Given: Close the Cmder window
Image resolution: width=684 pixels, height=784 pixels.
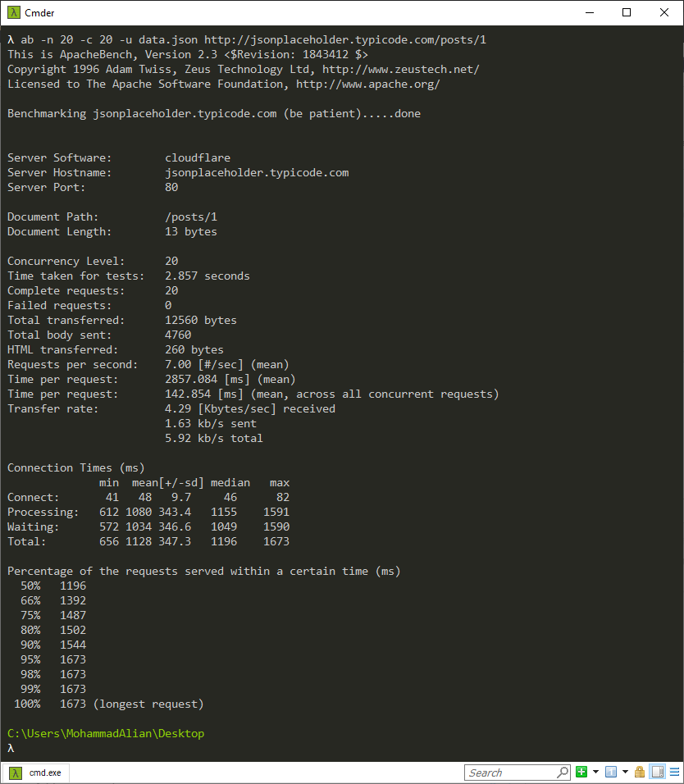Looking at the screenshot, I should coord(664,12).
